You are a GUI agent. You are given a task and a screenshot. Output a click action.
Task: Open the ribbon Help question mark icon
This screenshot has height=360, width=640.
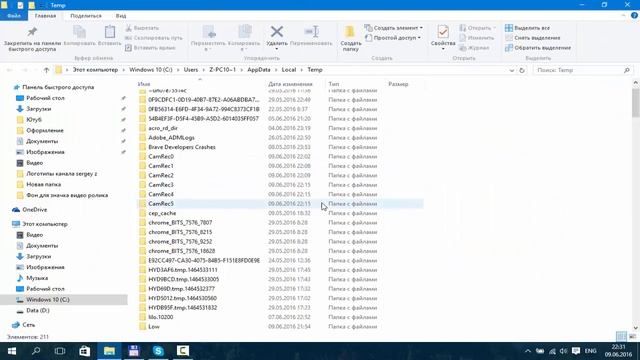coord(634,16)
